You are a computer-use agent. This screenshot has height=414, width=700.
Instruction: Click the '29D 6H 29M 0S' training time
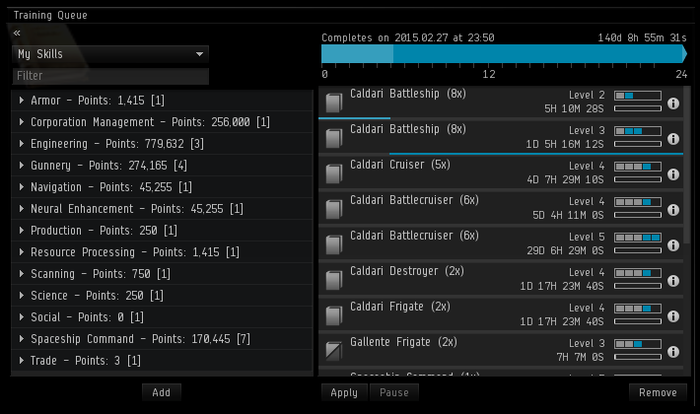[565, 251]
